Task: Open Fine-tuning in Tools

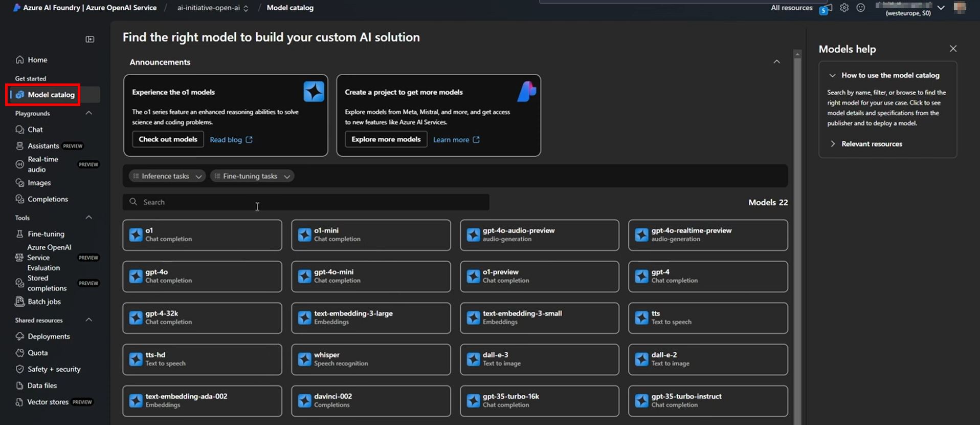Action: pyautogui.click(x=46, y=234)
